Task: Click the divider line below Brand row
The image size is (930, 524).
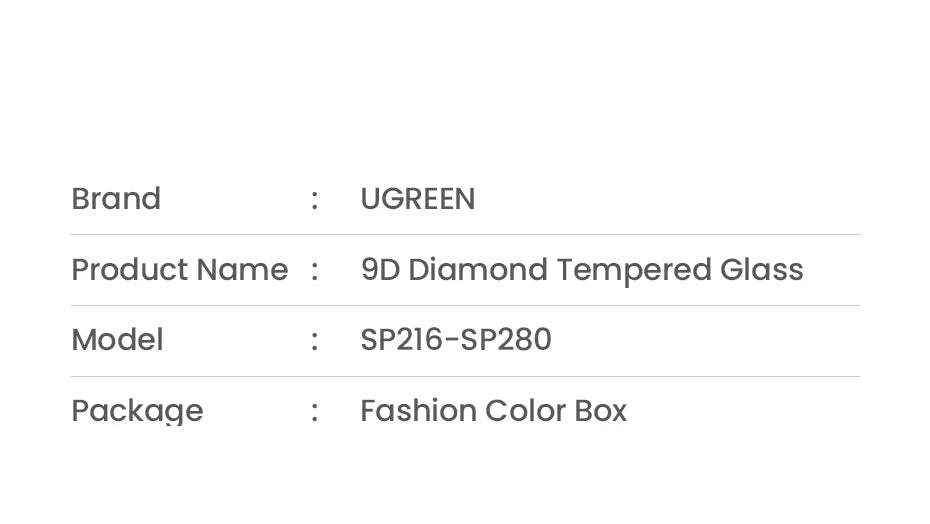Action: click(x=465, y=235)
